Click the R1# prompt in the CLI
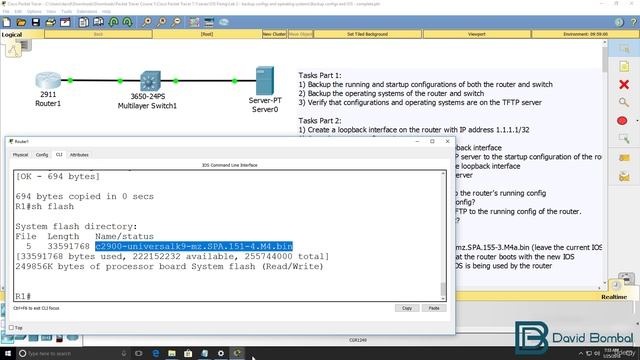This screenshot has width=640, height=360. (23, 296)
